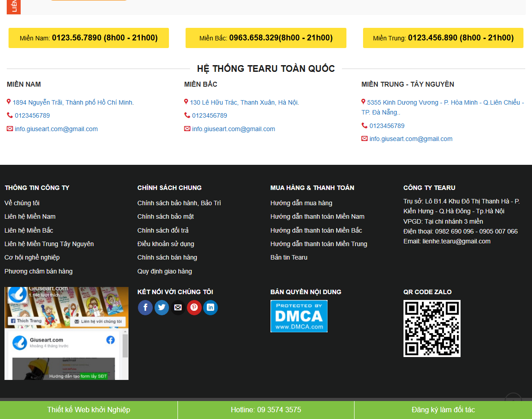The image size is (532, 419).
Task: Open the LinkedIn social icon
Action: [210, 308]
